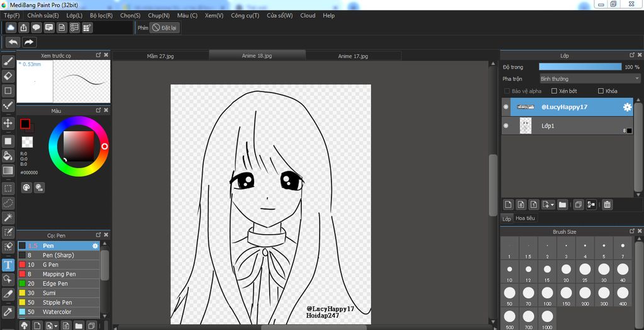Image resolution: width=644 pixels, height=330 pixels.
Task: Pick a shade in the saturation square
Action: pyautogui.click(x=79, y=146)
